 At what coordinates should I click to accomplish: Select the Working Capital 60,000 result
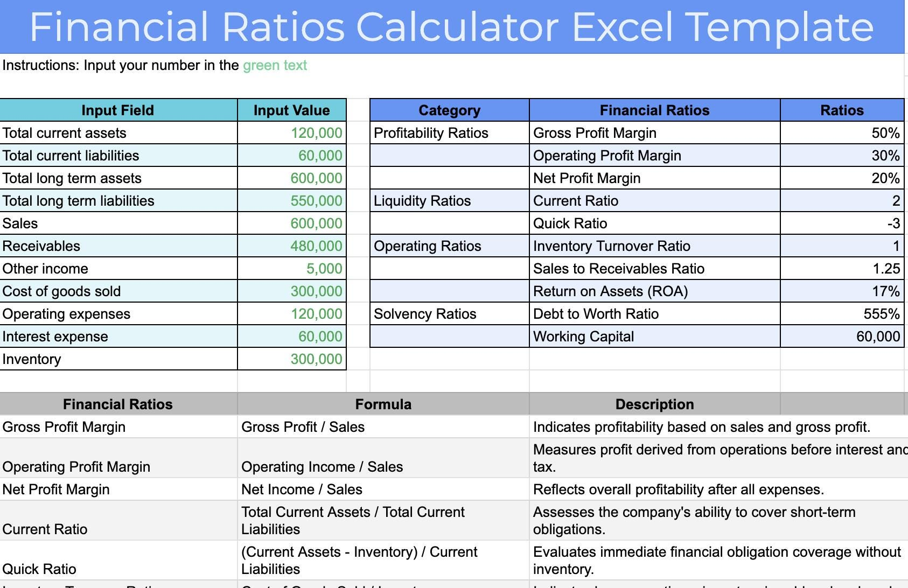878,337
